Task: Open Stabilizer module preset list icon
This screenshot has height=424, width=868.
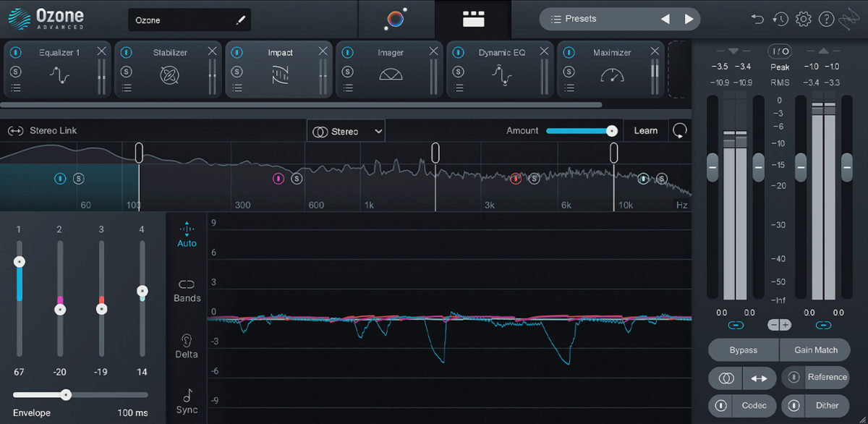Action: 126,88
